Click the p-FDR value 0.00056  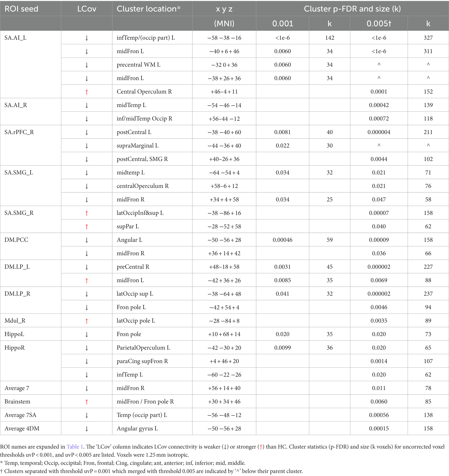pos(379,415)
